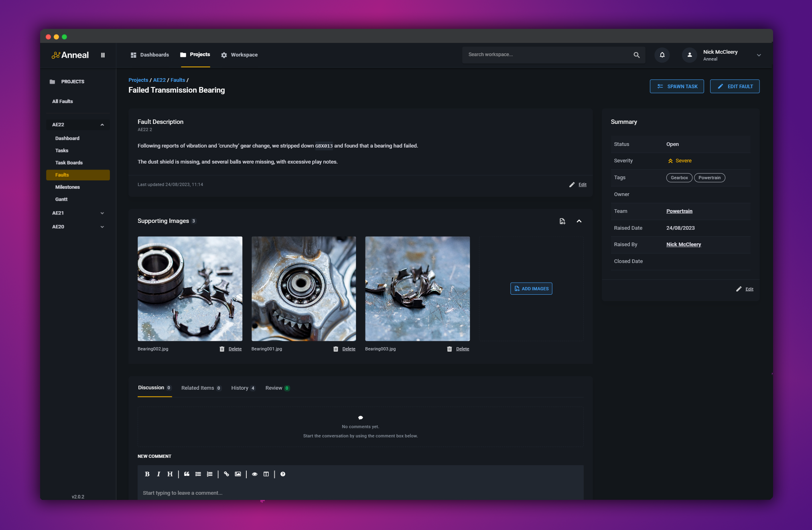Delete Bearing002.jpg via Delete link
This screenshot has width=812, height=530.
235,349
